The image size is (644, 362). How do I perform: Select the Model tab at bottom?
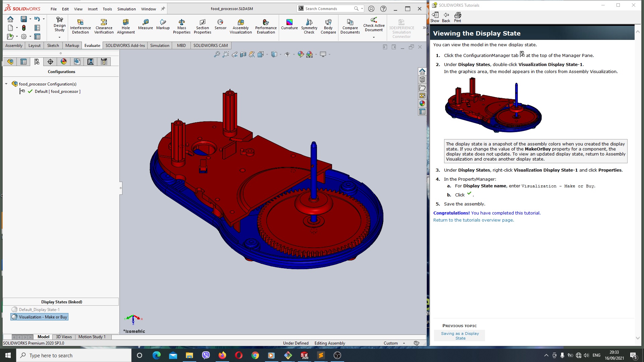(x=43, y=337)
